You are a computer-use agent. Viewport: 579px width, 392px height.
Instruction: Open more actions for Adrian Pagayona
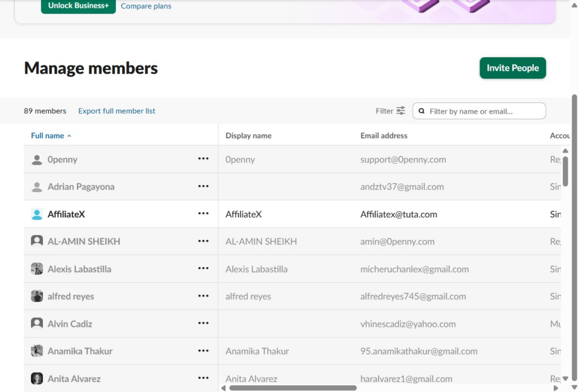[204, 186]
